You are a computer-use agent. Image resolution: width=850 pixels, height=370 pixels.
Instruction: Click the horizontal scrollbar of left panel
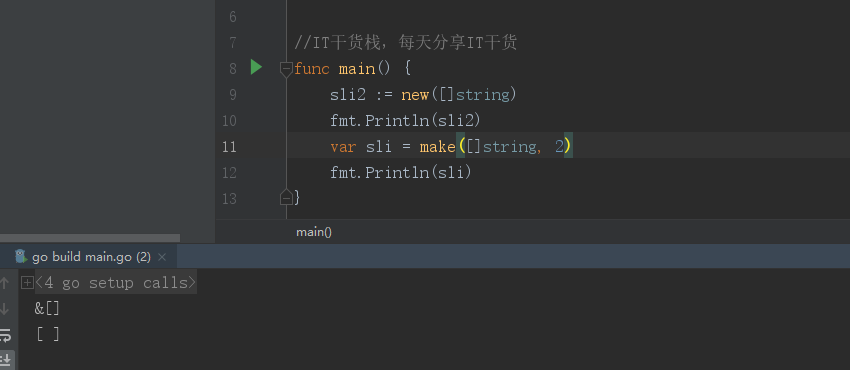90,238
